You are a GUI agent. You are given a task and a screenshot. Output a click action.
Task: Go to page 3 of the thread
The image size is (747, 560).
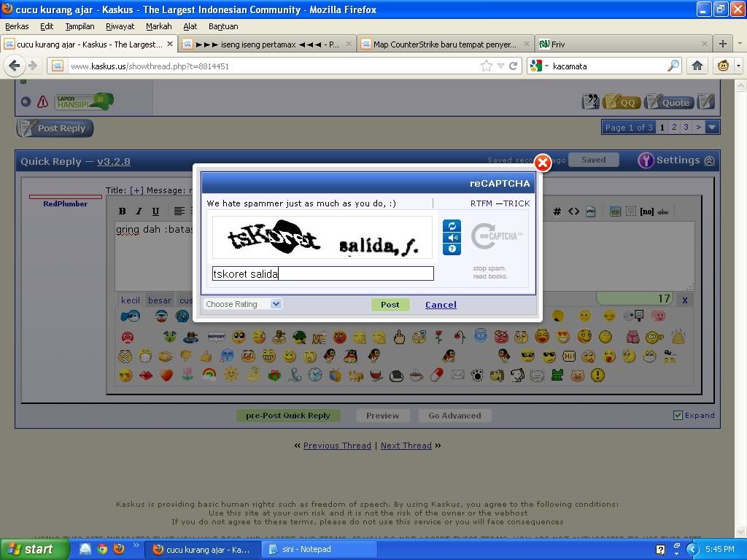coord(686,127)
